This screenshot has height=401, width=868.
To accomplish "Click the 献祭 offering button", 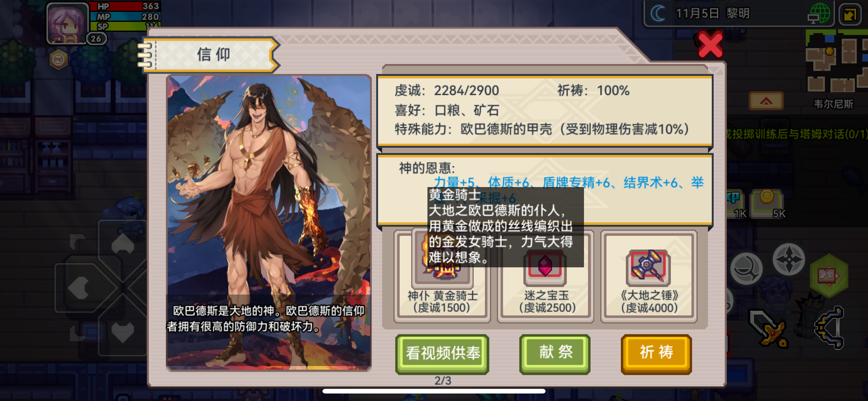I will pyautogui.click(x=555, y=354).
